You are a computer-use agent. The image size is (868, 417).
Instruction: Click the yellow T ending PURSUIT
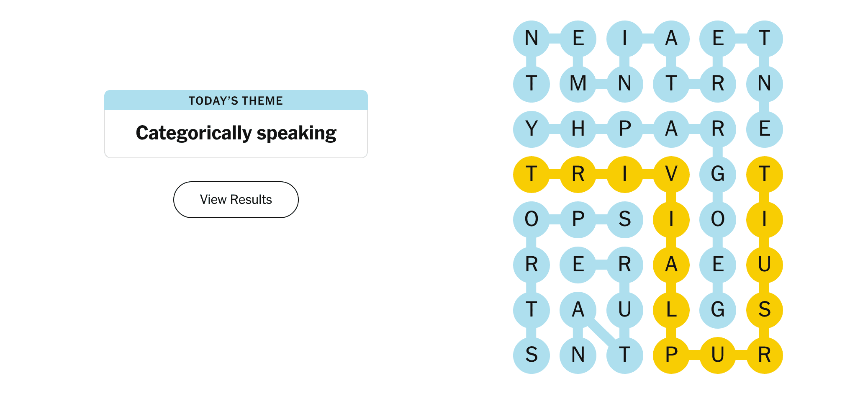[x=765, y=174]
